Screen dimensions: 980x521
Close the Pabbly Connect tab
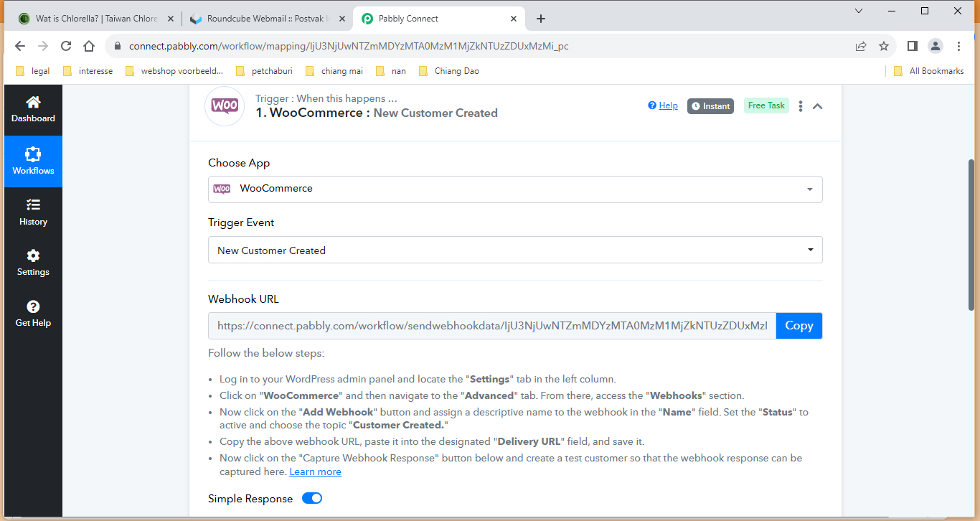pos(513,19)
